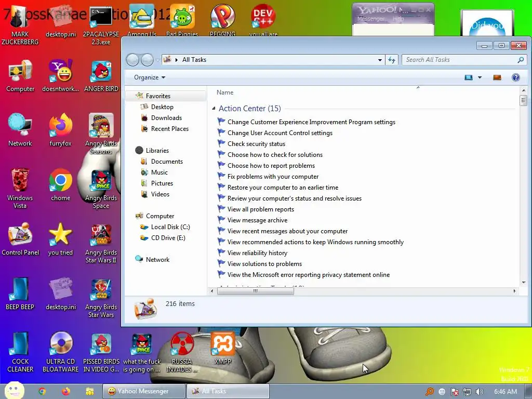This screenshot has width=532, height=399.
Task: Click the clock showing 6:46 AM
Action: coord(505,392)
